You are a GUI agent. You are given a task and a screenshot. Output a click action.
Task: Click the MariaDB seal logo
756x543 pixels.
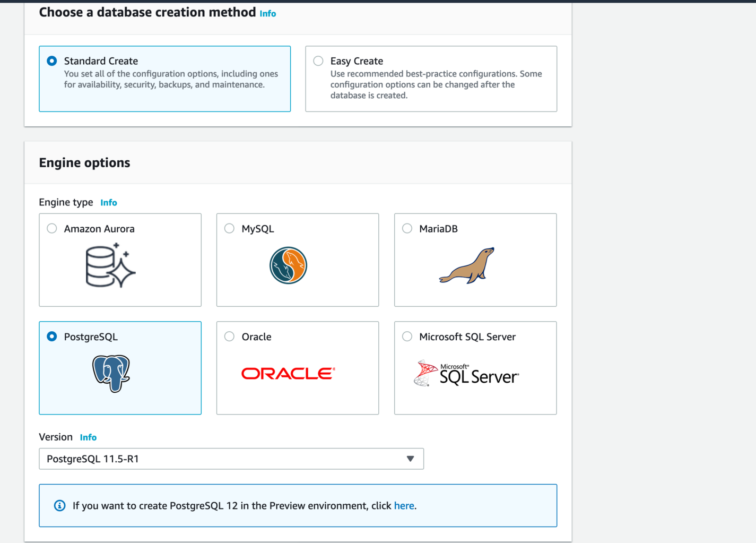(x=467, y=266)
